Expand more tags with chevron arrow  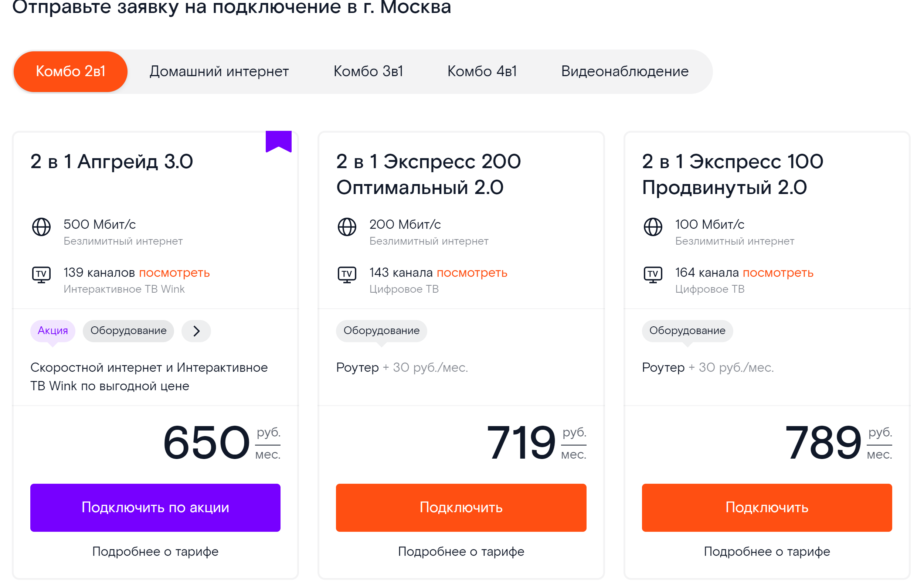click(x=196, y=331)
